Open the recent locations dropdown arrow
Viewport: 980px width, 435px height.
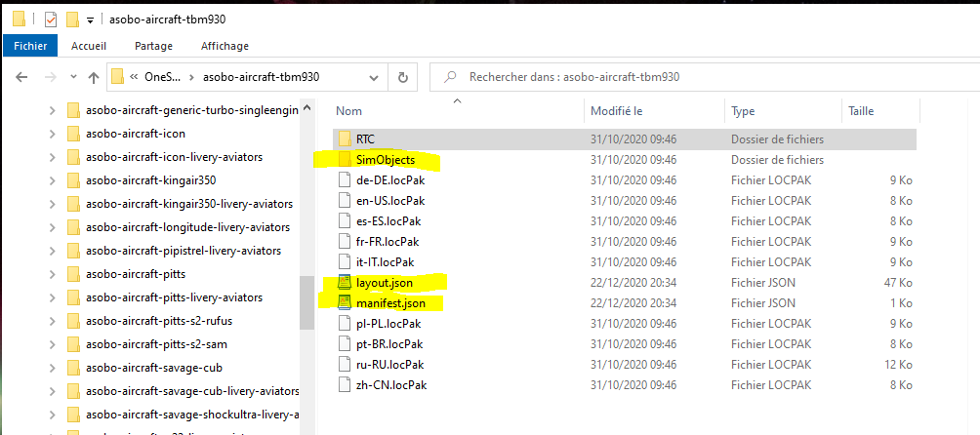point(74,77)
